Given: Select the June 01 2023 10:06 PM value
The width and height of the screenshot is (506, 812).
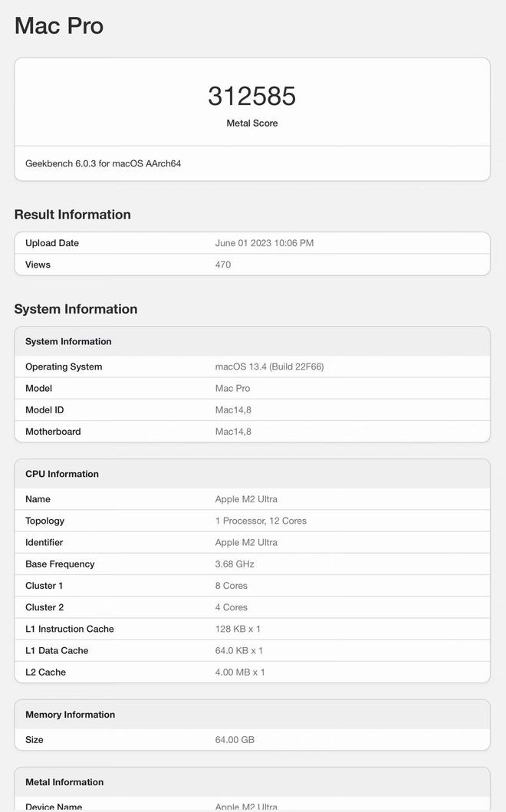Looking at the screenshot, I should click(x=264, y=243).
